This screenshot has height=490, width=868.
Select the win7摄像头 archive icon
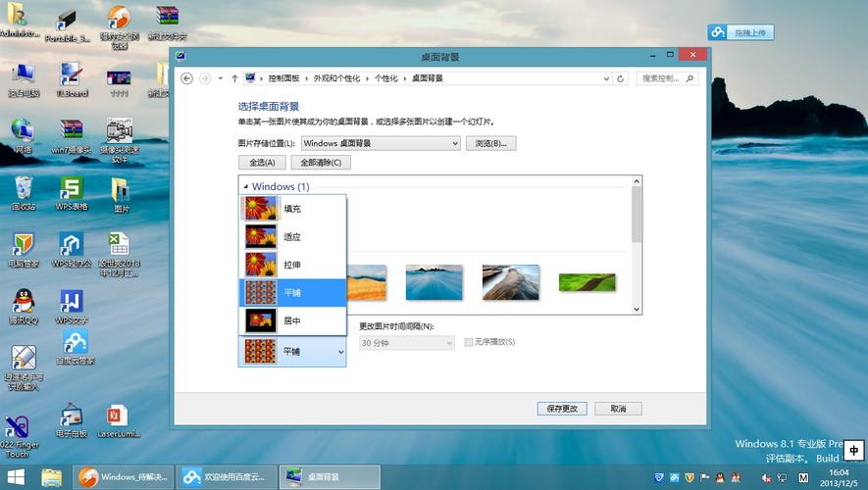point(72,136)
